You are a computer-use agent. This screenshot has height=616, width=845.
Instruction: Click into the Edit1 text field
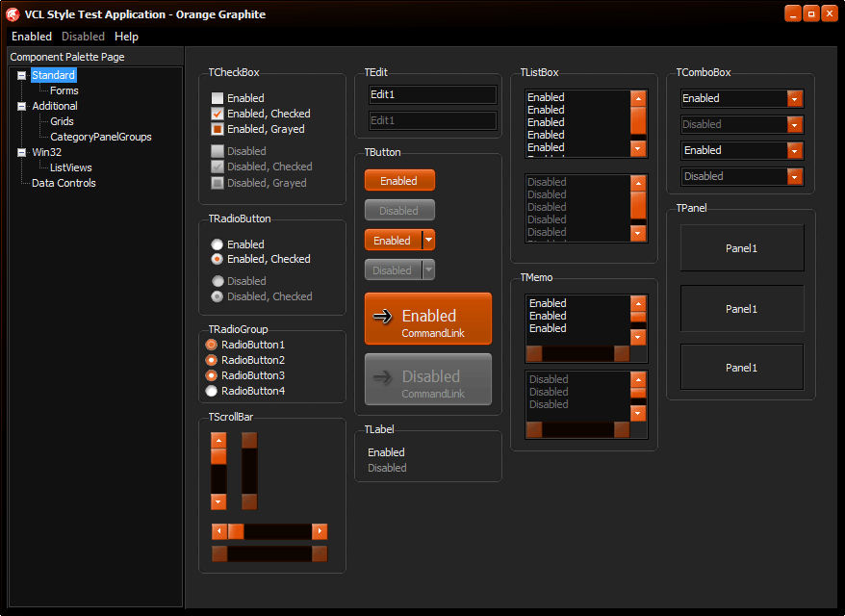432,94
